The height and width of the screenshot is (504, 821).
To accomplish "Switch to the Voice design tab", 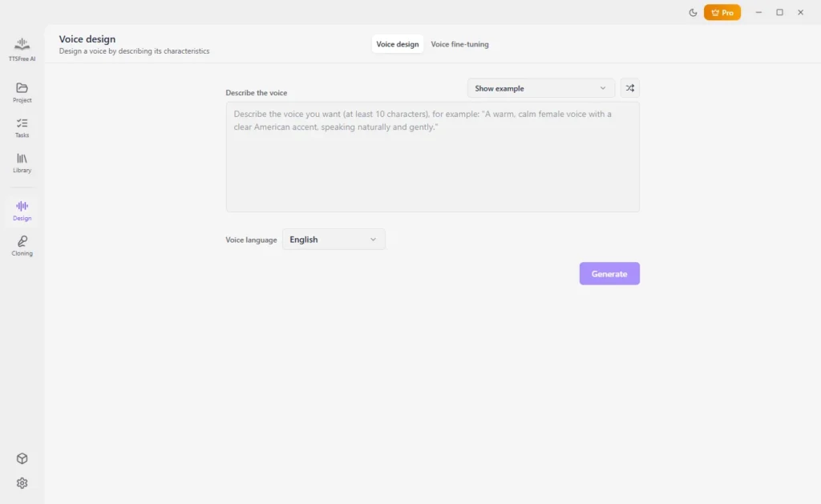I will click(x=398, y=44).
